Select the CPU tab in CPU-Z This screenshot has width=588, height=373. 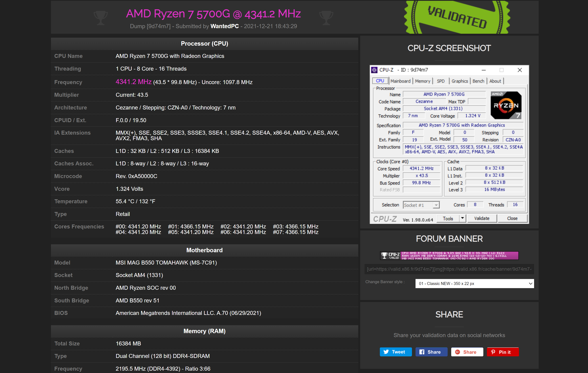click(x=380, y=81)
